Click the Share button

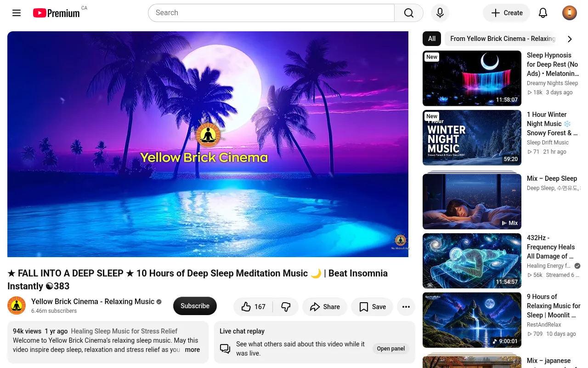pyautogui.click(x=325, y=307)
